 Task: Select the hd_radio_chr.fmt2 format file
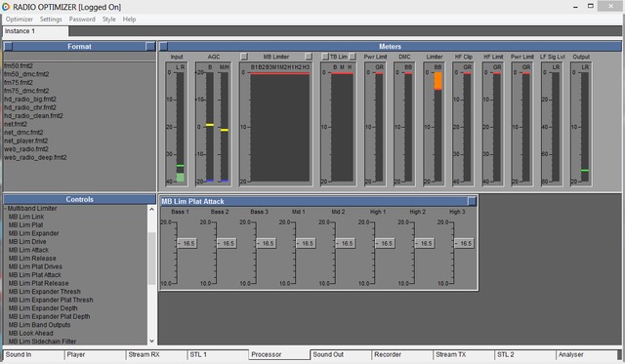[x=30, y=107]
